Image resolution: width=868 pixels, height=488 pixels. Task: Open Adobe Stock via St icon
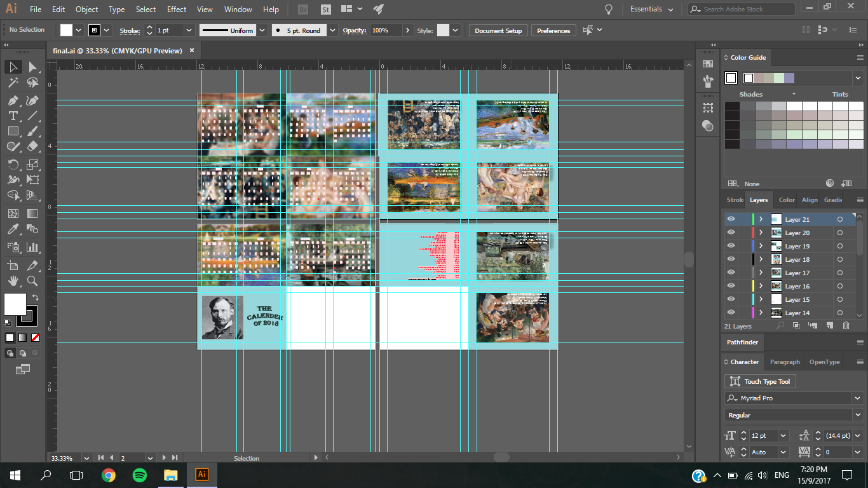326,10
